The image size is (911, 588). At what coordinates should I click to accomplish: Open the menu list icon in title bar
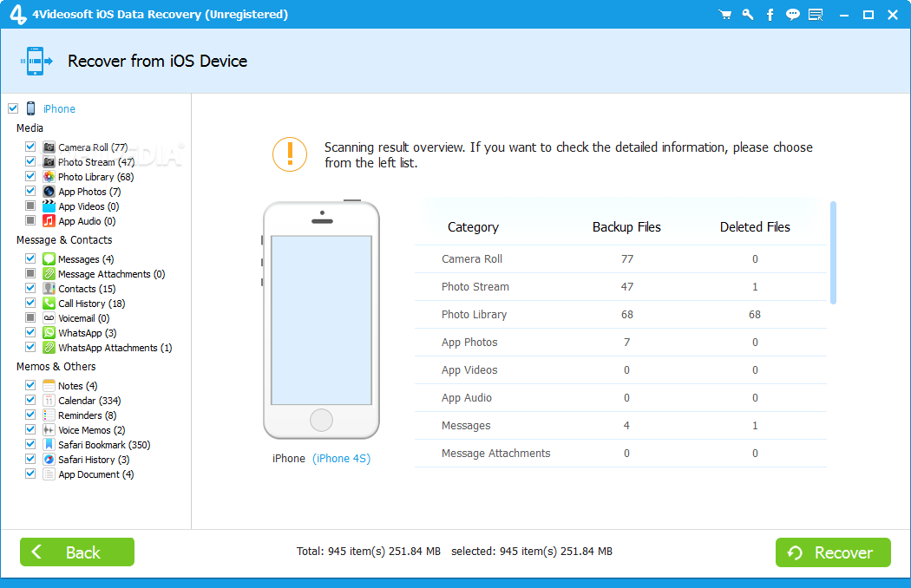click(x=816, y=15)
